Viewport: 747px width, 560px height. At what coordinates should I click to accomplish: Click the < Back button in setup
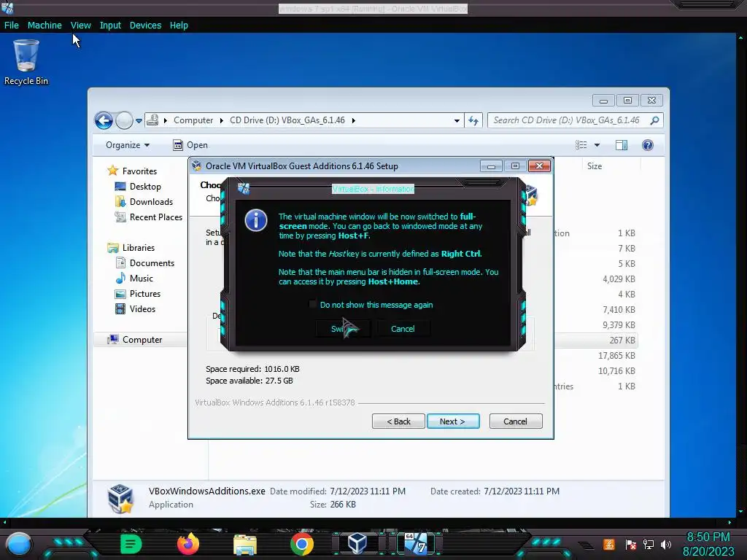click(398, 421)
